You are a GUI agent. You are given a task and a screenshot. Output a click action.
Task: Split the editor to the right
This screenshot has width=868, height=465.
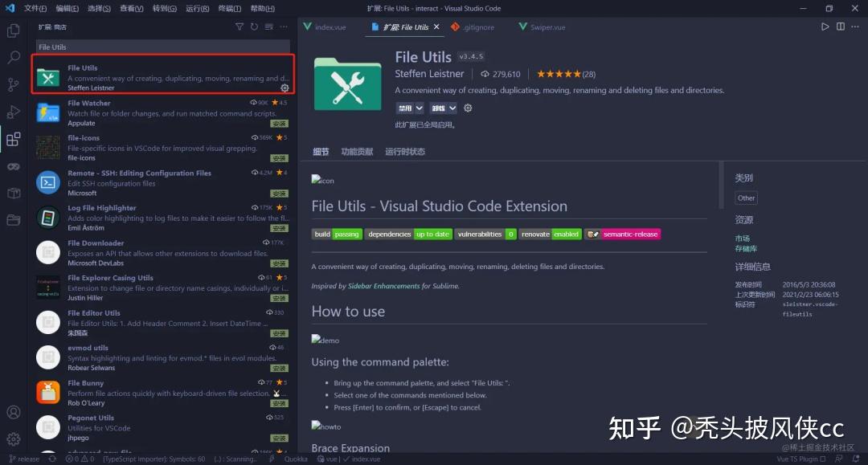(x=841, y=27)
